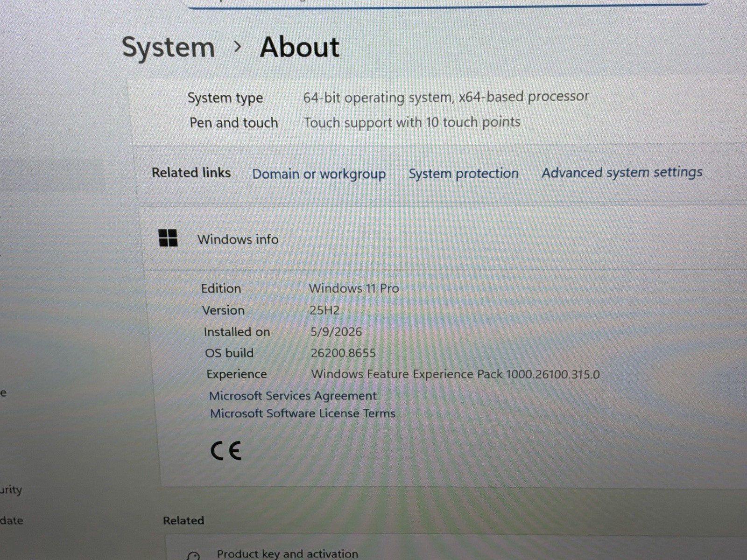Click the Product key and activation icon
The image size is (747, 560).
pos(193,556)
